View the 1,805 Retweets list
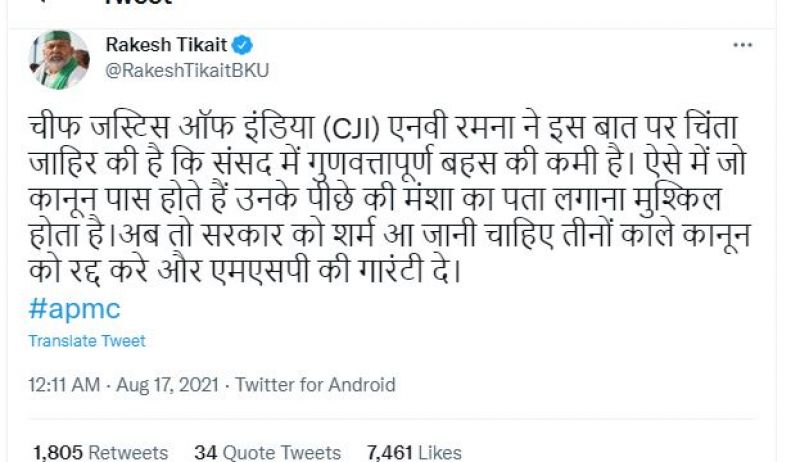 click(x=100, y=453)
